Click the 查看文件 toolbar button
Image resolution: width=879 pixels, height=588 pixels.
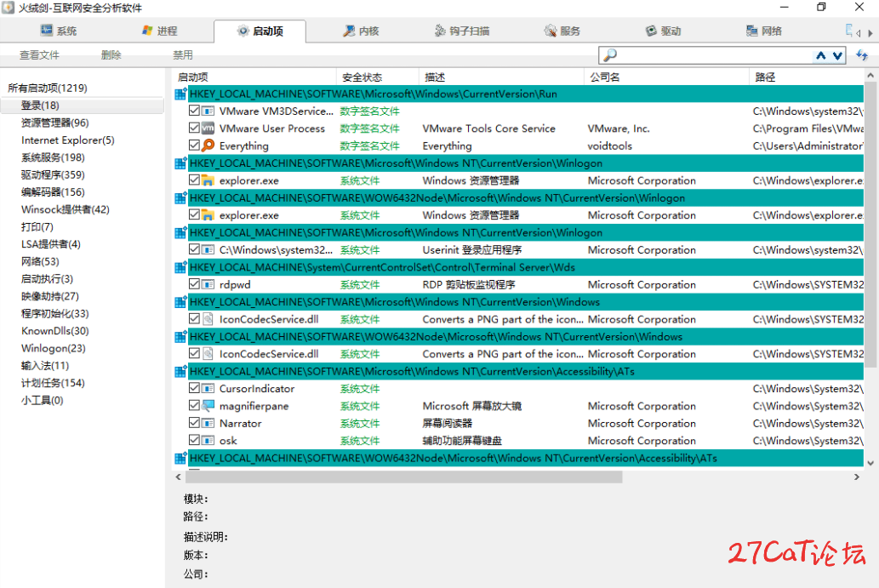pos(39,55)
